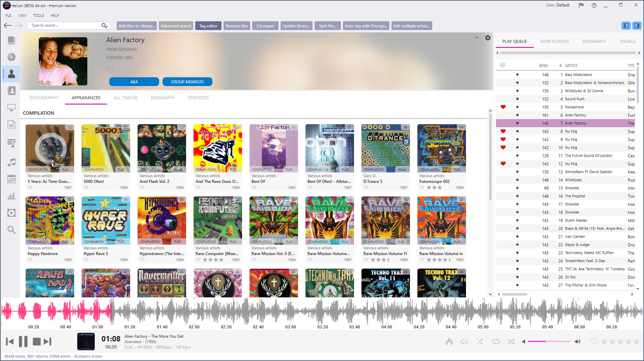Click the GROUP MEMBERS button

[187, 82]
